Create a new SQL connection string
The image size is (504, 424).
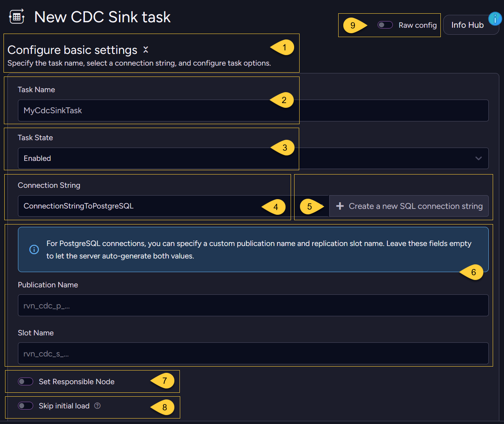point(409,206)
